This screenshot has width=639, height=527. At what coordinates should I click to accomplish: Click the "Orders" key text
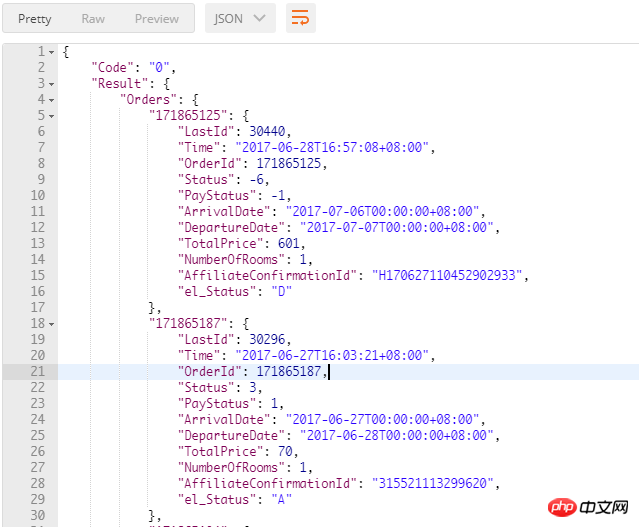pyautogui.click(x=148, y=99)
